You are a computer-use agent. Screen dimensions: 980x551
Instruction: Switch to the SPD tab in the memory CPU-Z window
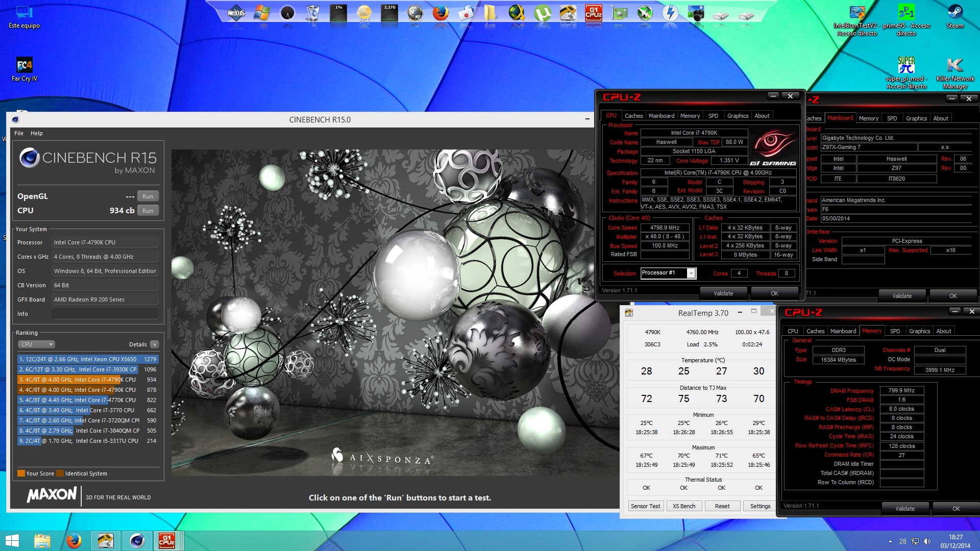[895, 331]
